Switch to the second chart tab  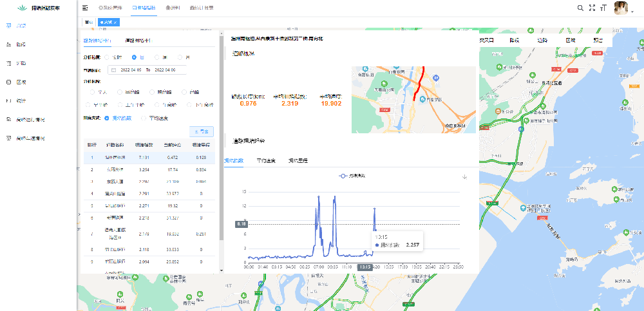tap(265, 160)
